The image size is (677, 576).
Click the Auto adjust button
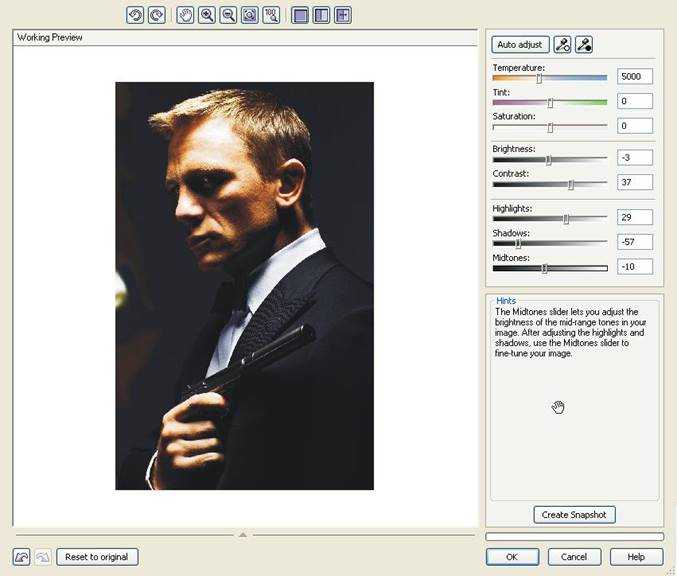click(520, 44)
